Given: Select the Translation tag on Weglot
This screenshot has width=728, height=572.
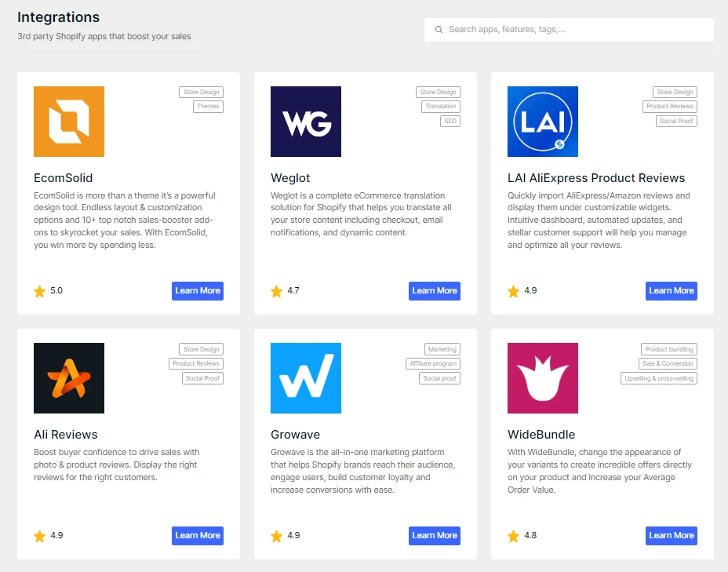Looking at the screenshot, I should point(441,107).
